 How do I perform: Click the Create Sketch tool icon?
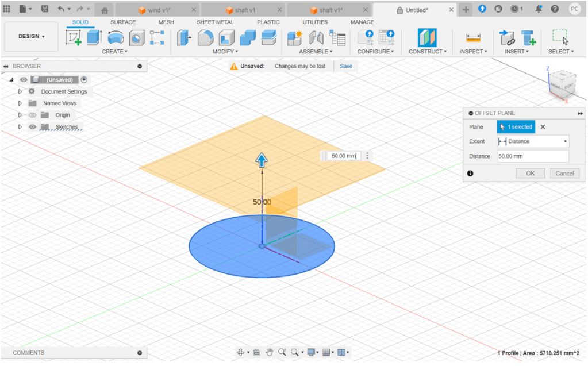coord(74,38)
